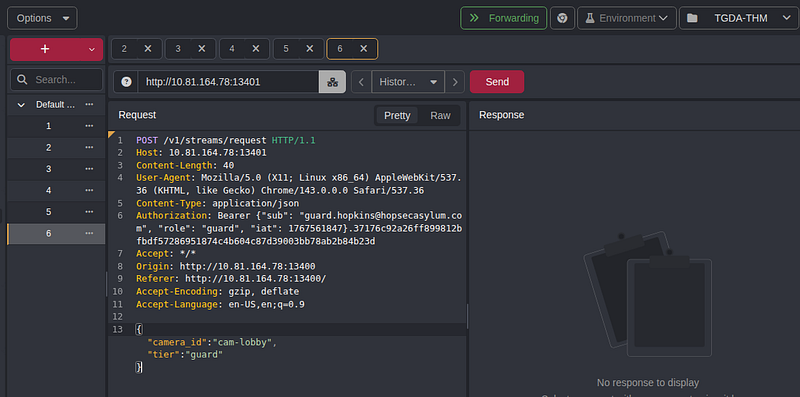This screenshot has height=397, width=800.
Task: Click the POST request line text
Action: 226,140
